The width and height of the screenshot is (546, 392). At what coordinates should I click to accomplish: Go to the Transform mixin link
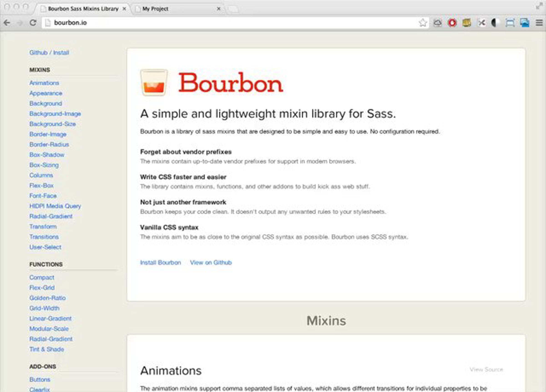[43, 227]
